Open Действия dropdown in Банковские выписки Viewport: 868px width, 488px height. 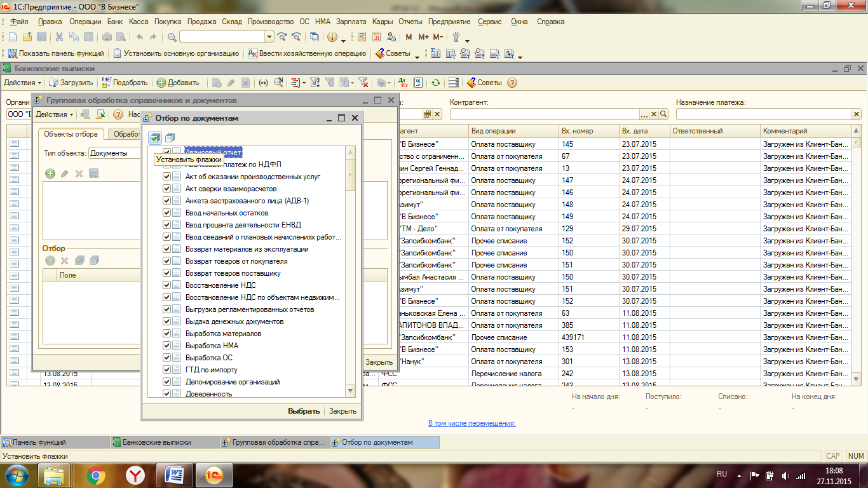click(23, 83)
